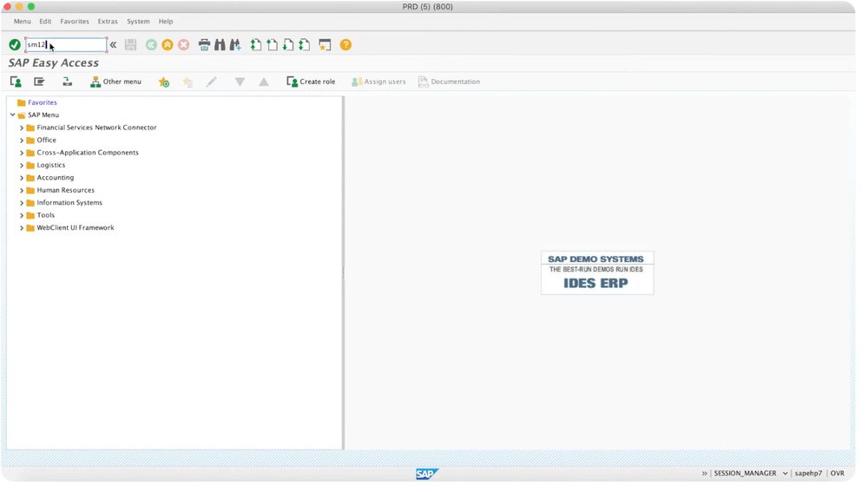Expand the Human Resources folder node
This screenshot has height=492, width=868.
pyautogui.click(x=22, y=190)
